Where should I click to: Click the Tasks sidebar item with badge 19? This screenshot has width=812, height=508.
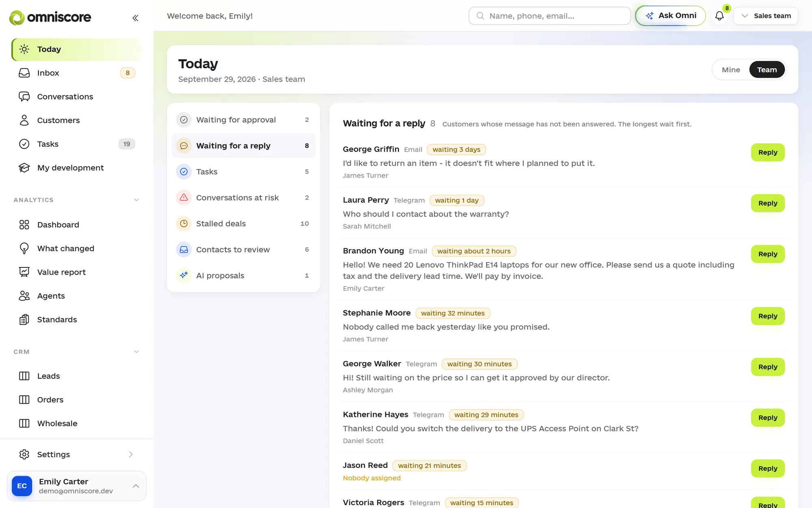pos(77,144)
